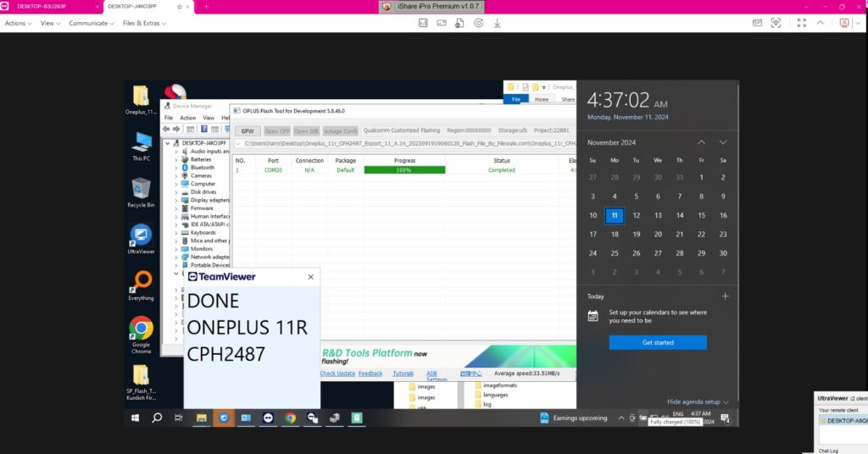Image resolution: width=868 pixels, height=454 pixels.
Task: Click the performance chart icon in toolbar
Action: tap(423, 23)
